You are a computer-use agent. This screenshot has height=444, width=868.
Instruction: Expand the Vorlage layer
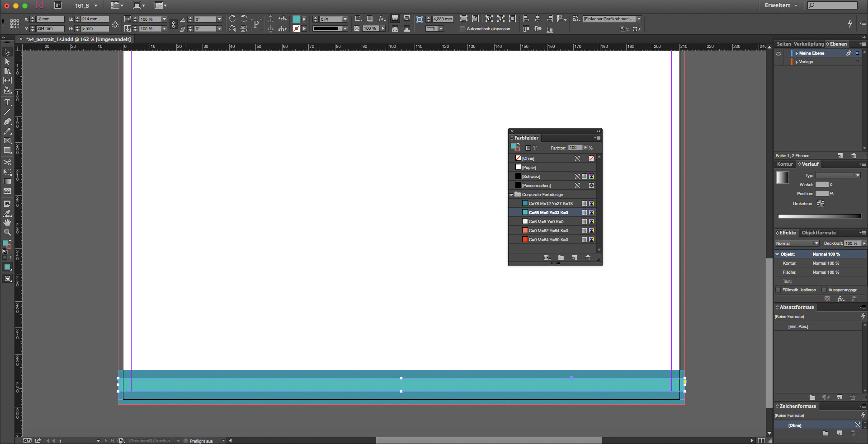(x=797, y=62)
